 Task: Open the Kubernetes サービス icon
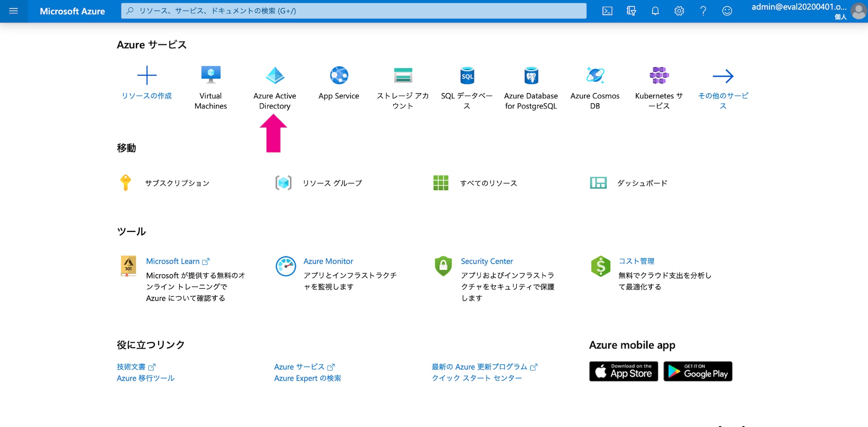[x=659, y=75]
